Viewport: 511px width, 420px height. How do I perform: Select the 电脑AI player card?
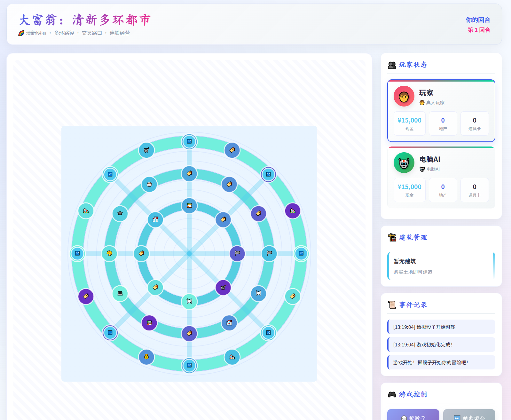click(x=441, y=177)
